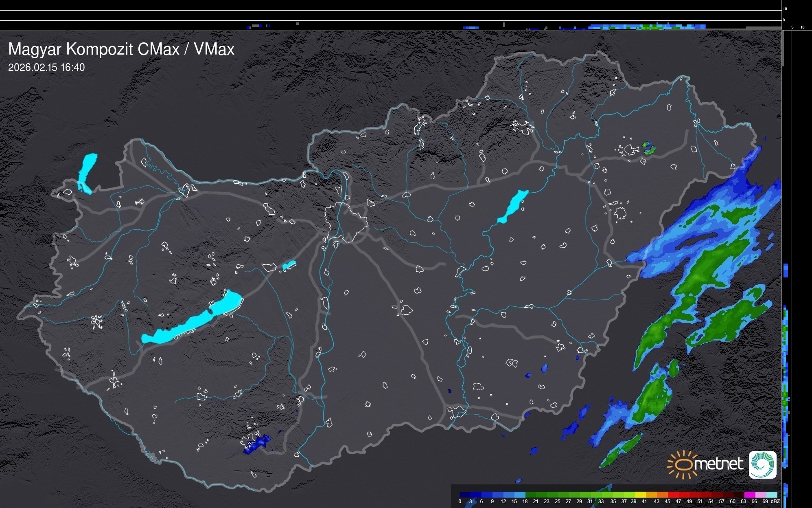Click the 2026.02.15 16:40 timestamp

(x=46, y=68)
